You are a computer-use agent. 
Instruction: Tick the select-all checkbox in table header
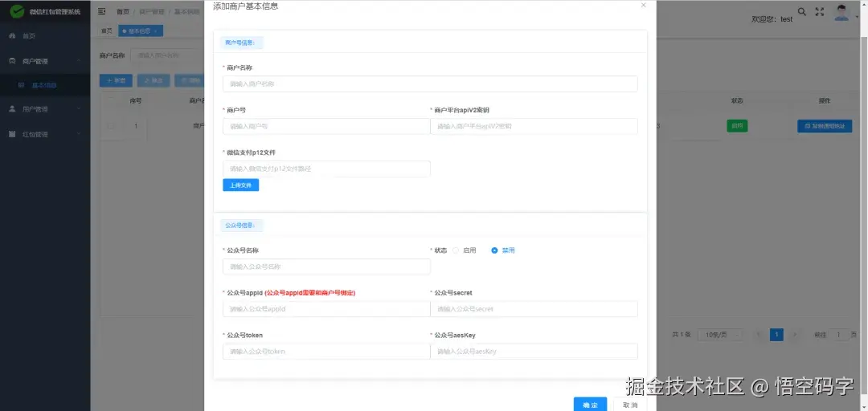tap(111, 100)
